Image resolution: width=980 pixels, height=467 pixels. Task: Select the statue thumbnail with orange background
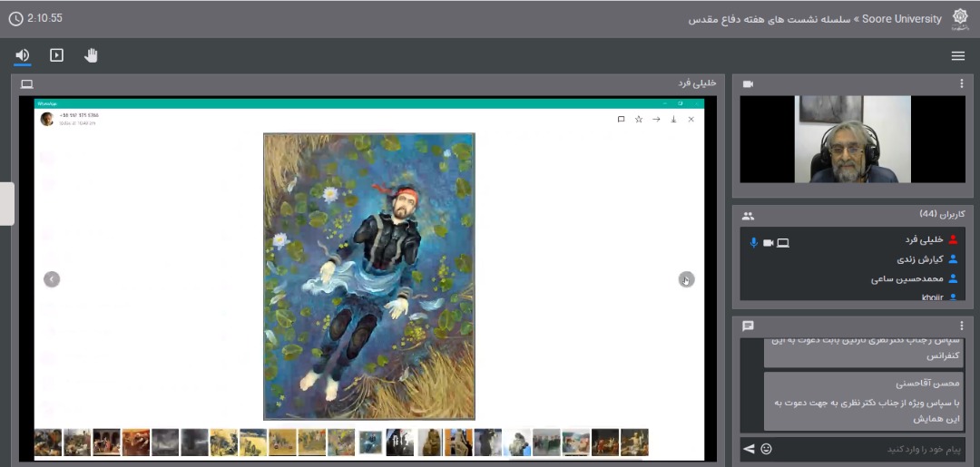(x=458, y=442)
